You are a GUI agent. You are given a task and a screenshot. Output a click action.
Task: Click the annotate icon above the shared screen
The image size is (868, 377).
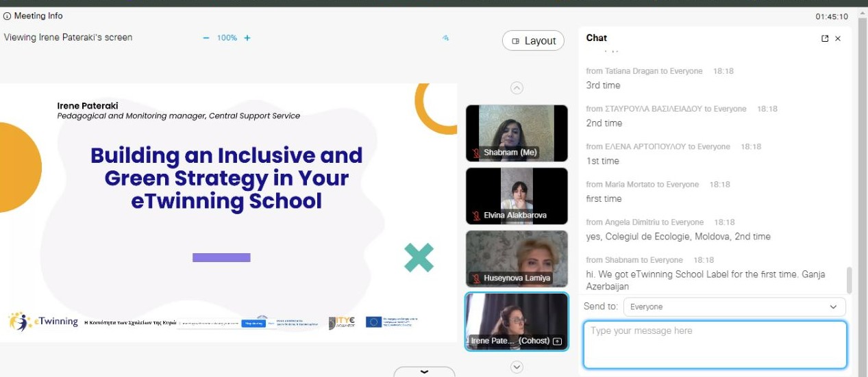click(x=445, y=38)
